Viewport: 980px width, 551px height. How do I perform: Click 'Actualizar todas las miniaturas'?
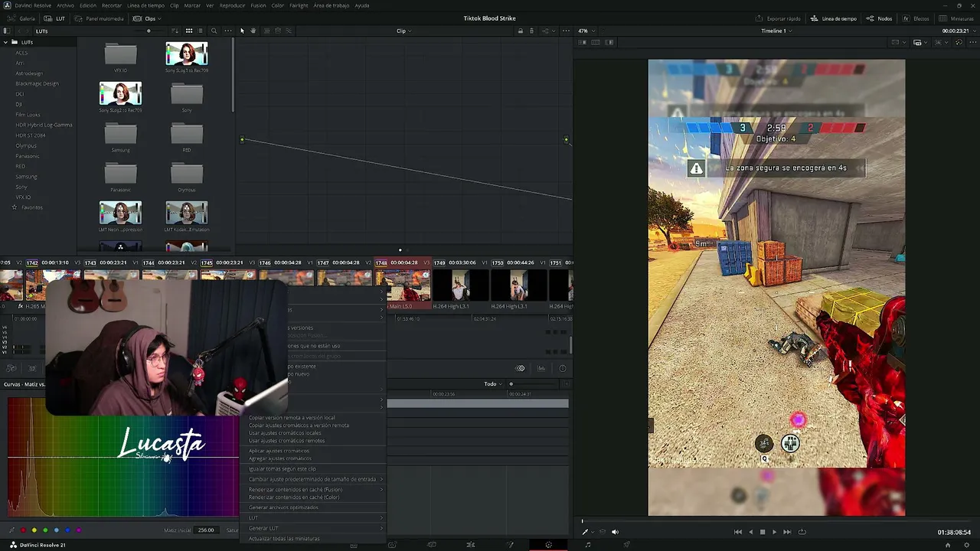285,539
